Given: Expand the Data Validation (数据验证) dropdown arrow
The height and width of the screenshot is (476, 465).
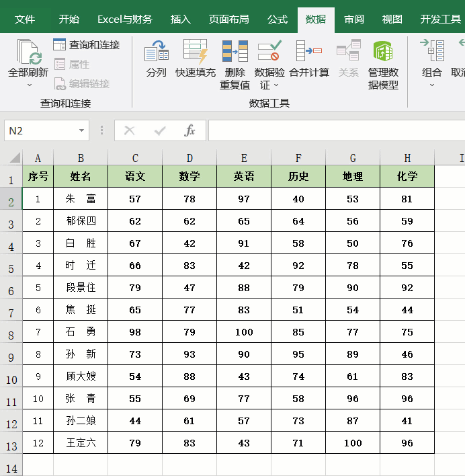Looking at the screenshot, I should point(276,86).
